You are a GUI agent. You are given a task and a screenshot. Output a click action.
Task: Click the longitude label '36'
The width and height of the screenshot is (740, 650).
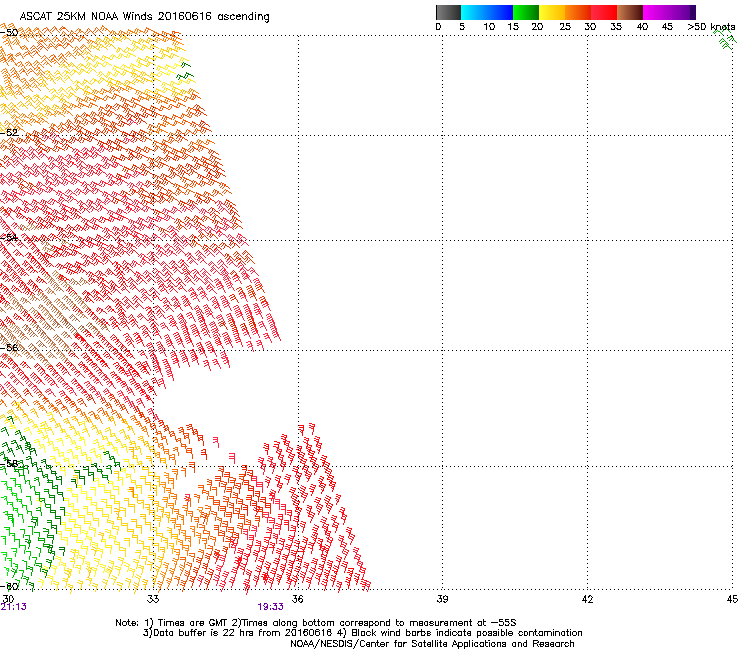coord(297,599)
